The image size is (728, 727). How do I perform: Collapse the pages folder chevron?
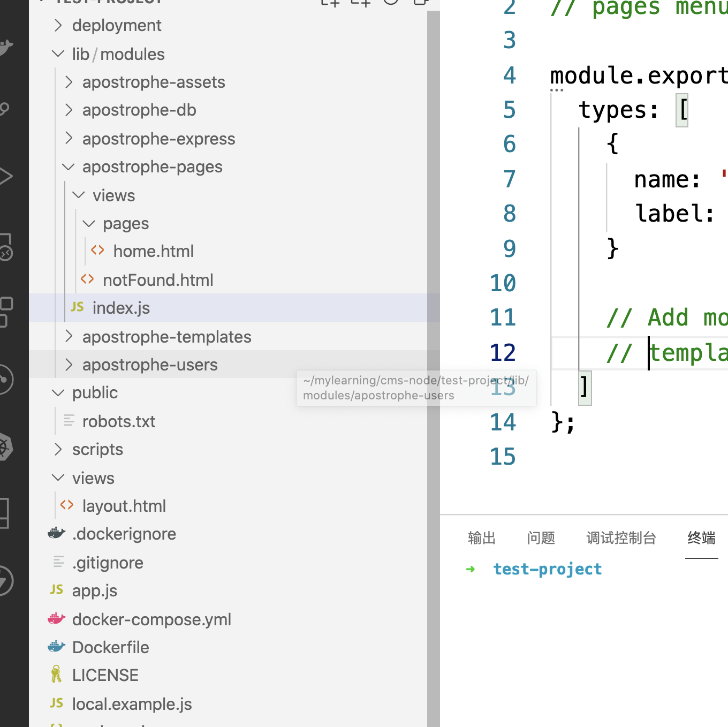[x=89, y=223]
